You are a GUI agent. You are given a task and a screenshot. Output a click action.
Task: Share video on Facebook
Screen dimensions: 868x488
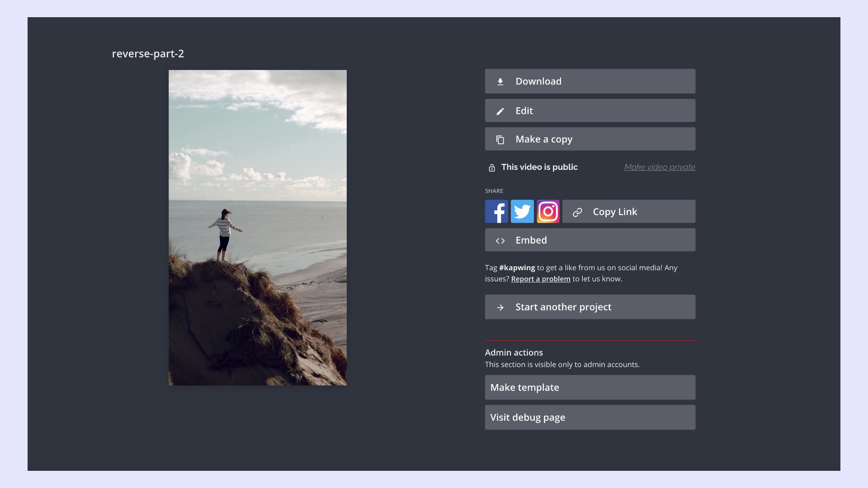coord(496,211)
